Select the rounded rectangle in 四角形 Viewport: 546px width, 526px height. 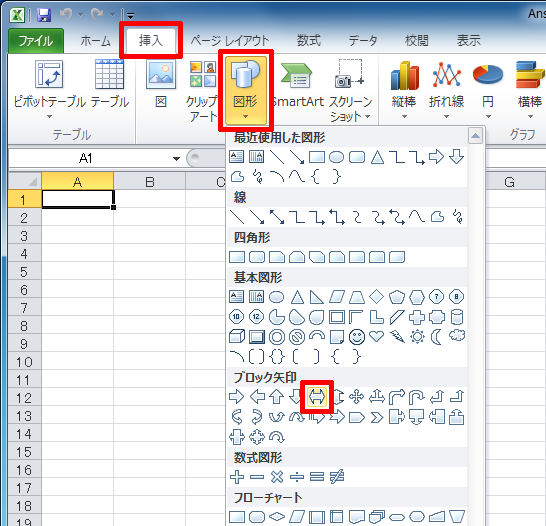coord(257,258)
